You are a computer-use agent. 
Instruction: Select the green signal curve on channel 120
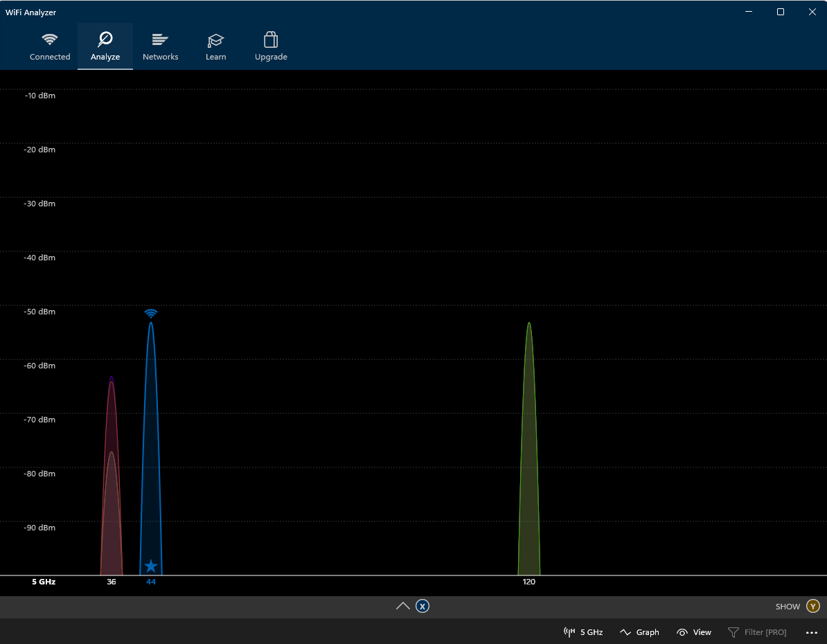click(x=529, y=450)
